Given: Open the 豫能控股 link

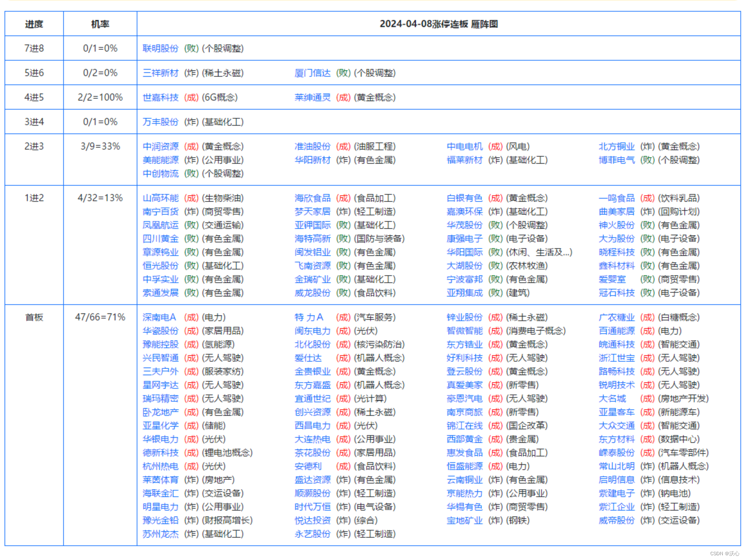Looking at the screenshot, I should tap(160, 344).
